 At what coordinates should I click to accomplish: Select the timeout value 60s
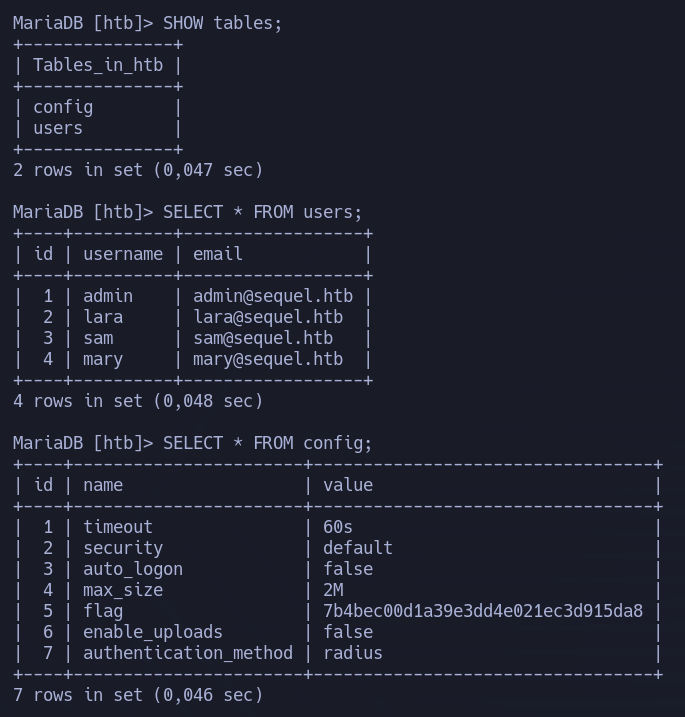[x=338, y=527]
